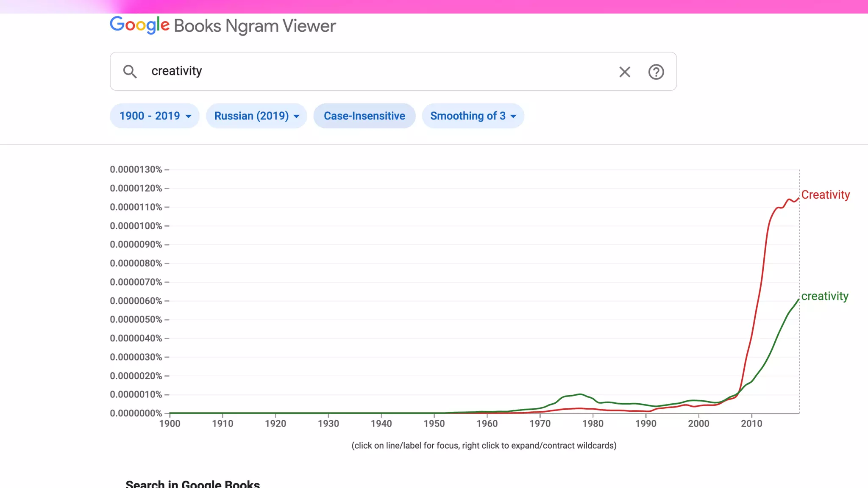Open help via the question mark icon
The width and height of the screenshot is (868, 488).
point(656,72)
